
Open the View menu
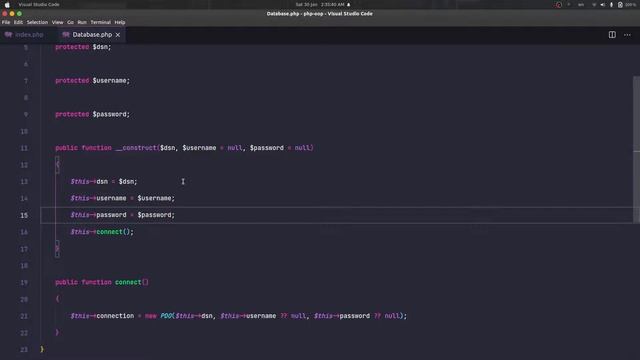tap(58, 22)
